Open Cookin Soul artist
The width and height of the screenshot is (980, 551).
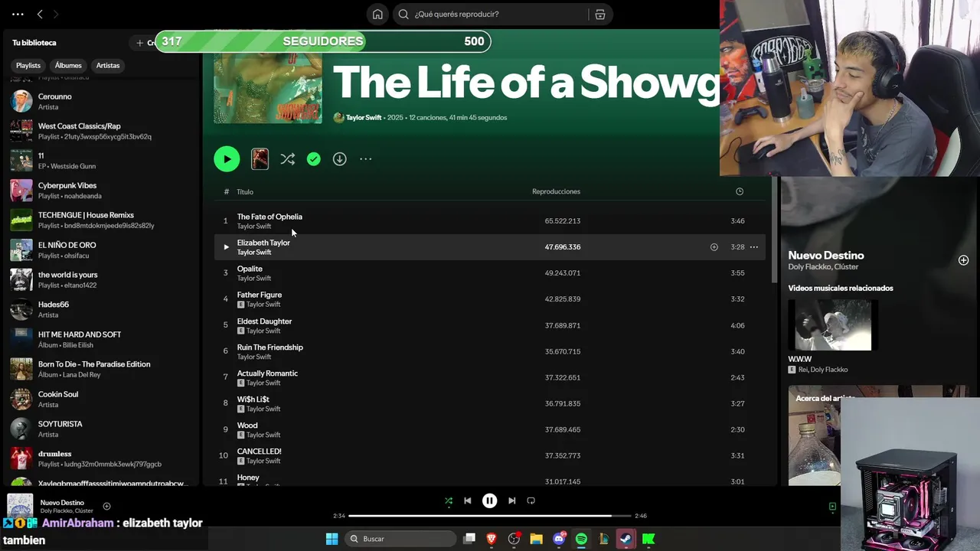coord(103,399)
